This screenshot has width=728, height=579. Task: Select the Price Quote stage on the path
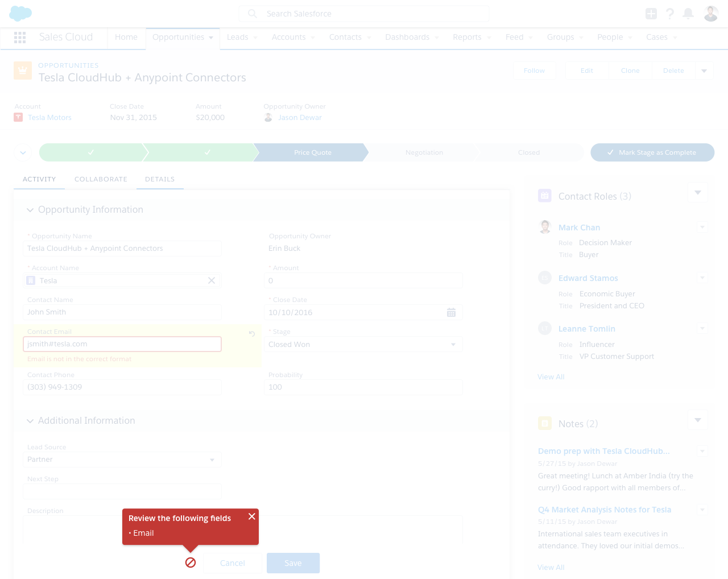click(x=312, y=152)
